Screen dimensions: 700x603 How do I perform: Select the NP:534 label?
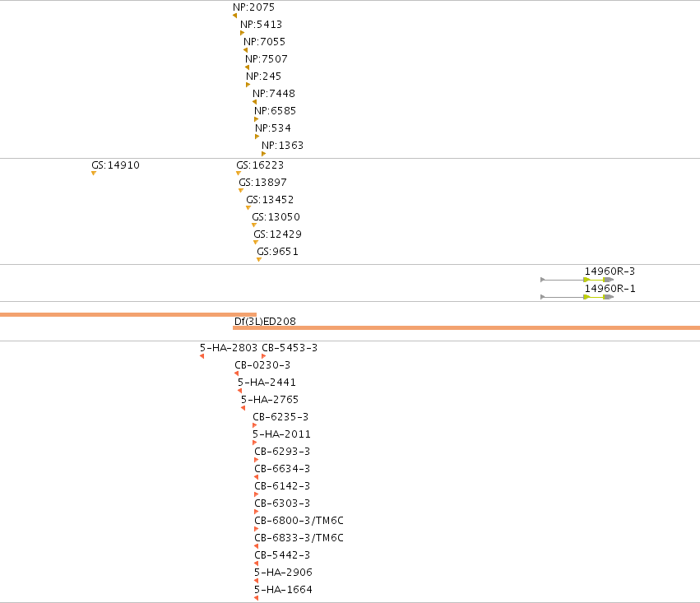click(x=273, y=128)
